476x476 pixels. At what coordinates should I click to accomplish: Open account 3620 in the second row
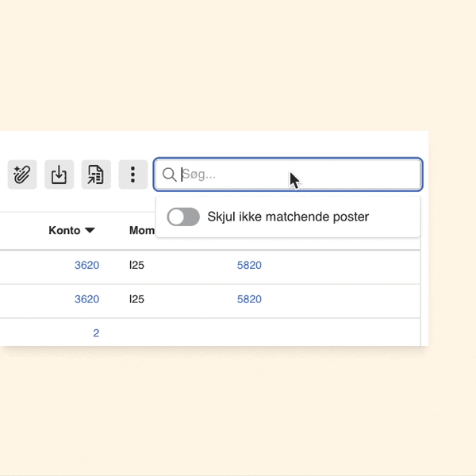pos(86,299)
